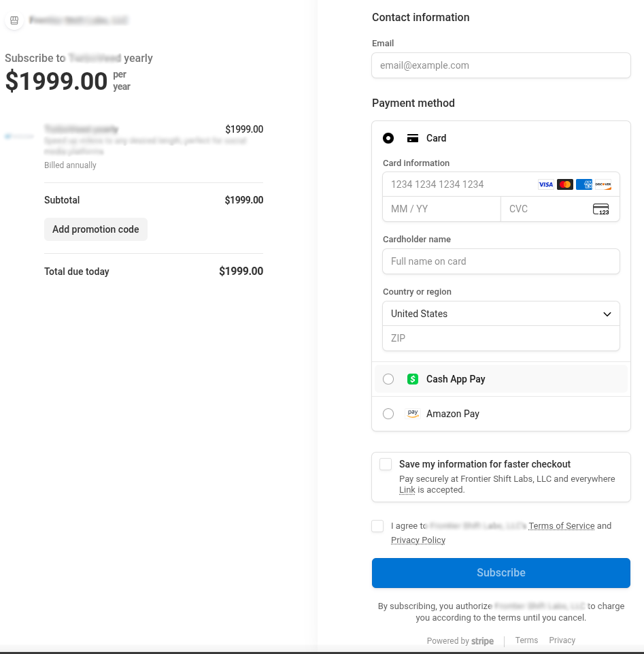Open the Terms of Service link
This screenshot has height=654, width=644.
coord(561,525)
